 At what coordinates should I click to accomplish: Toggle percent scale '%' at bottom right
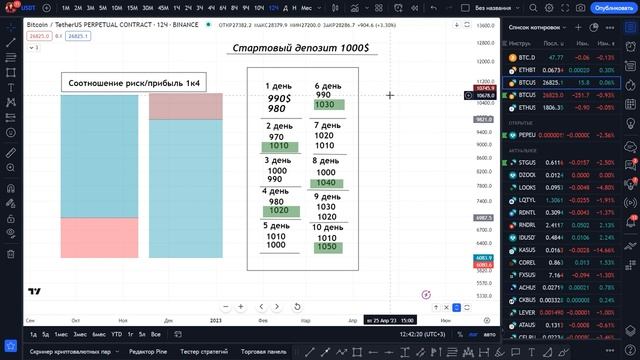[x=460, y=334]
